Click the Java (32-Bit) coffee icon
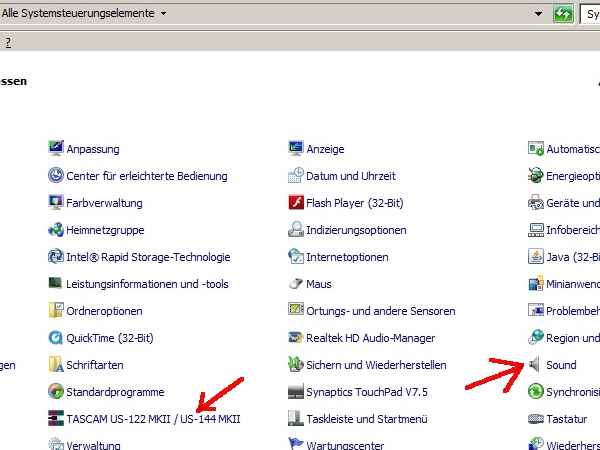The width and height of the screenshot is (600, 450). click(x=536, y=256)
